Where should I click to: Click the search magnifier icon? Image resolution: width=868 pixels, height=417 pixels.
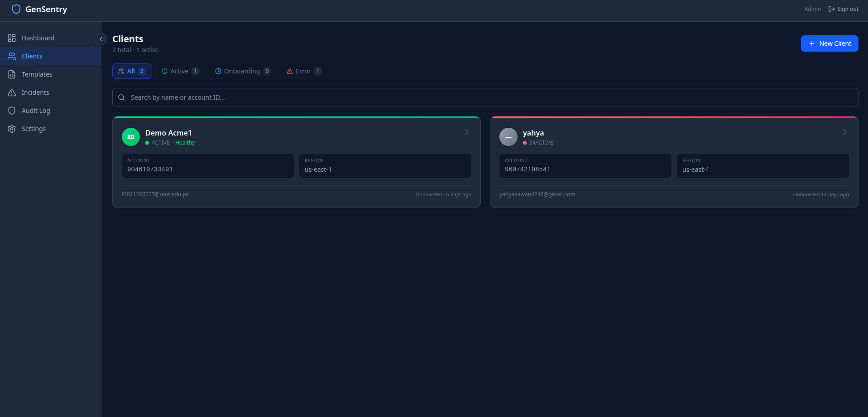121,97
